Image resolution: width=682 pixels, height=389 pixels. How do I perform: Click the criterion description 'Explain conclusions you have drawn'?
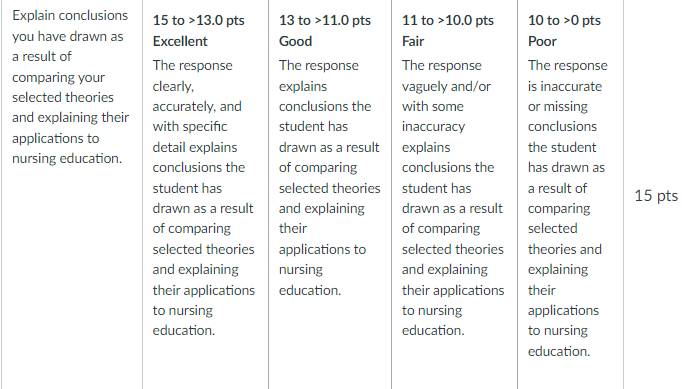[70, 26]
